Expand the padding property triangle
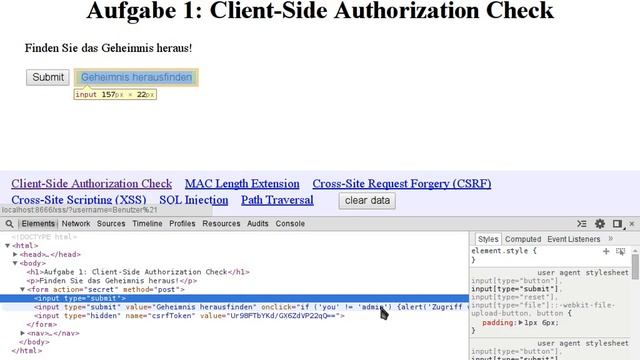Viewport: 640px width, 360px height. (x=521, y=322)
